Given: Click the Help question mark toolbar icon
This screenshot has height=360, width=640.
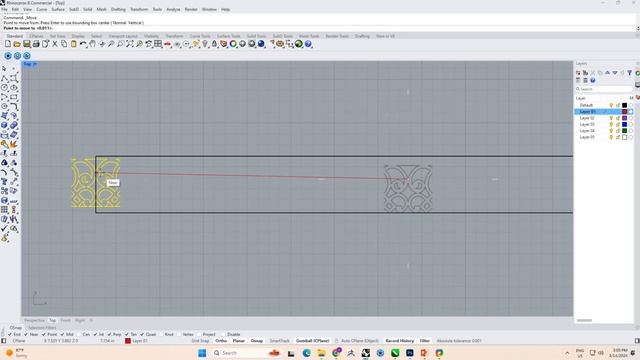Looking at the screenshot, I should pos(308,44).
